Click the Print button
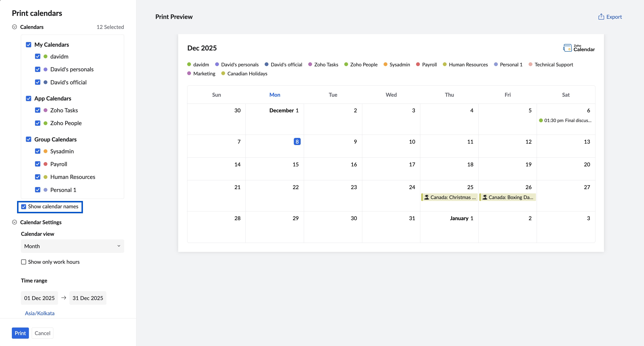The image size is (644, 346). tap(20, 333)
